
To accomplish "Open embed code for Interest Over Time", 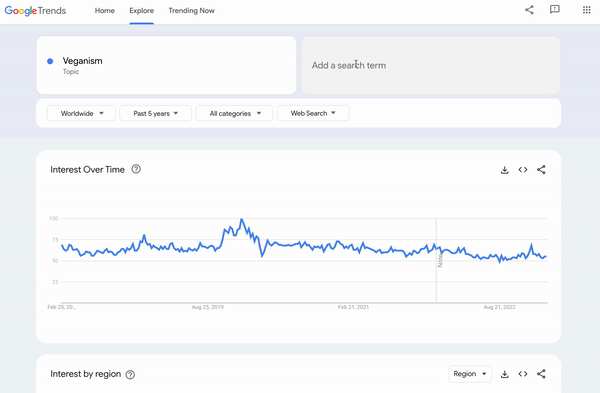I will coord(523,170).
